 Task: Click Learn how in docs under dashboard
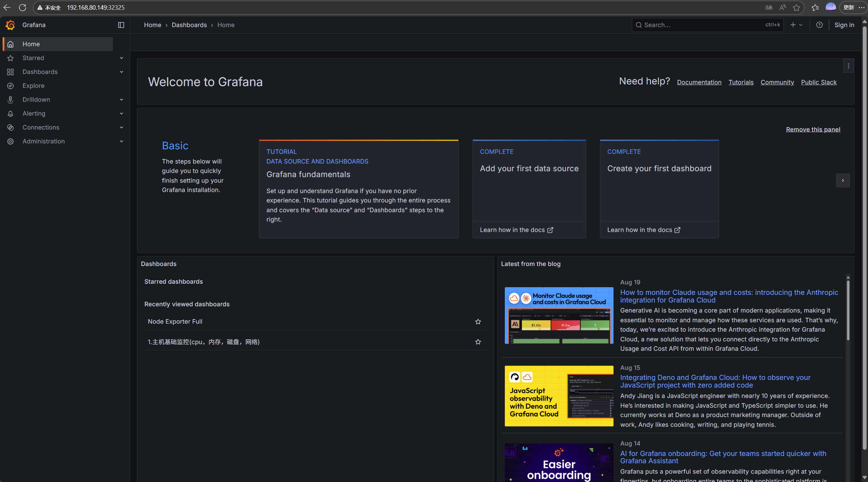(x=644, y=230)
